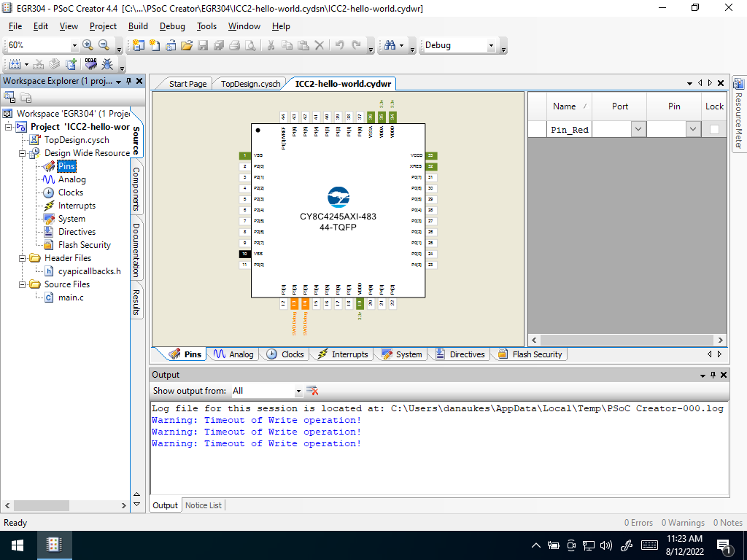Image resolution: width=747 pixels, height=560 pixels.
Task: Switch to the Notice List tab
Action: [x=204, y=505]
